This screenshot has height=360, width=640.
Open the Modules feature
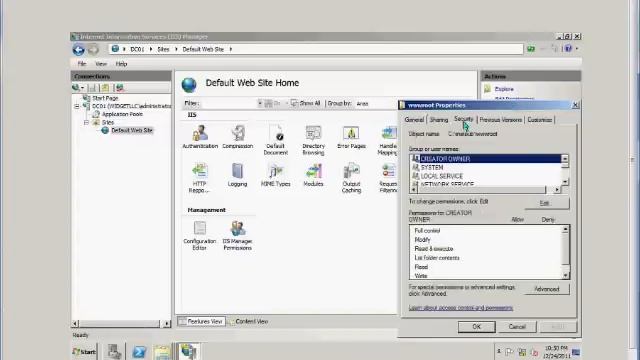point(313,175)
